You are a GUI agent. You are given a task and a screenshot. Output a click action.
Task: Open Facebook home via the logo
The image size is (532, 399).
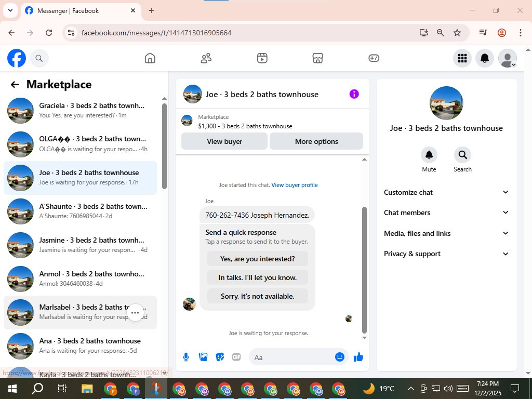17,58
